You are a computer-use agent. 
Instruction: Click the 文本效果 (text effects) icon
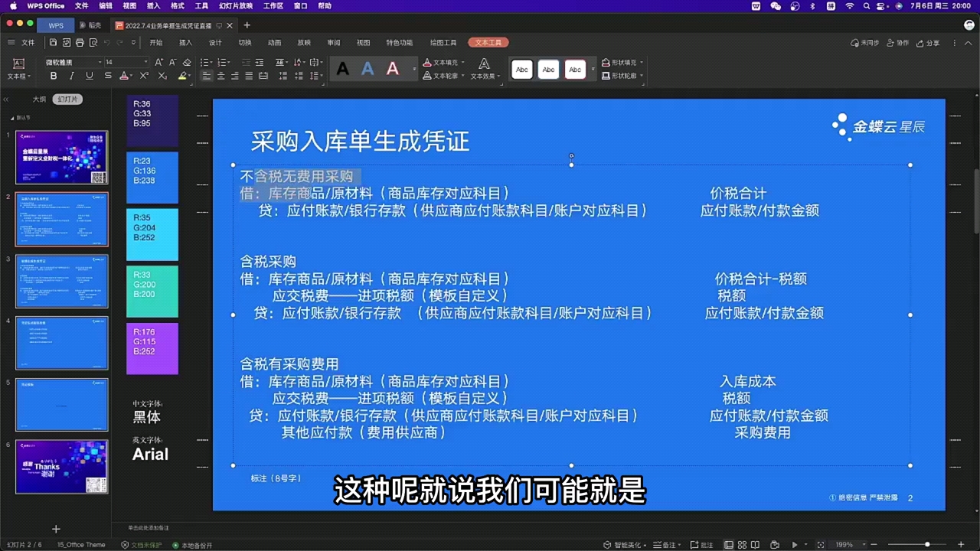point(482,76)
